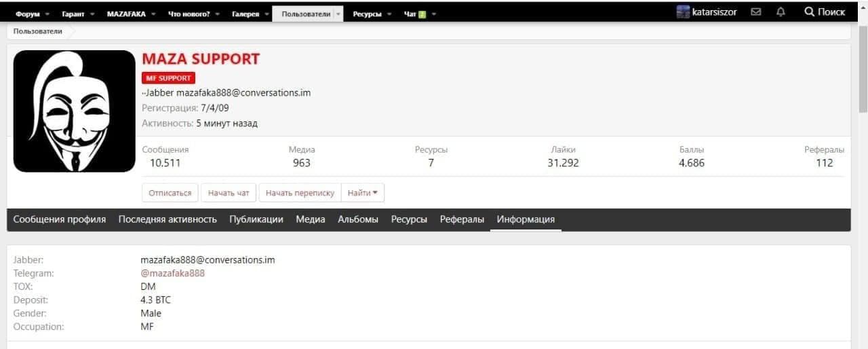
Task: Click the MF SUPPORT red badge
Action: [x=168, y=78]
